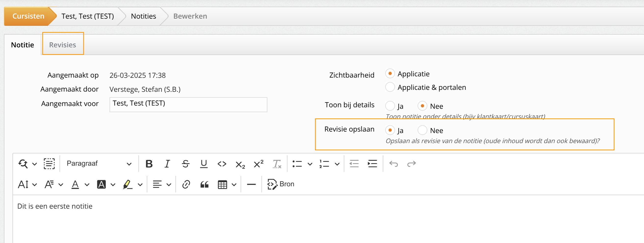Select Applicatie visibility radio button

pyautogui.click(x=390, y=74)
